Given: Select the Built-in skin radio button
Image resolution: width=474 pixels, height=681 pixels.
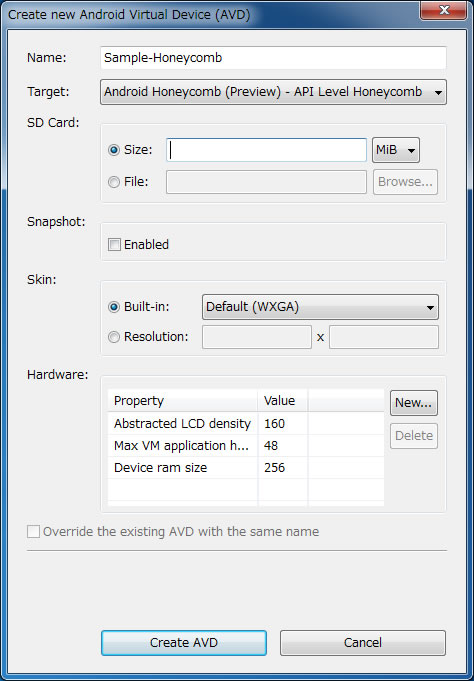Looking at the screenshot, I should (x=114, y=307).
